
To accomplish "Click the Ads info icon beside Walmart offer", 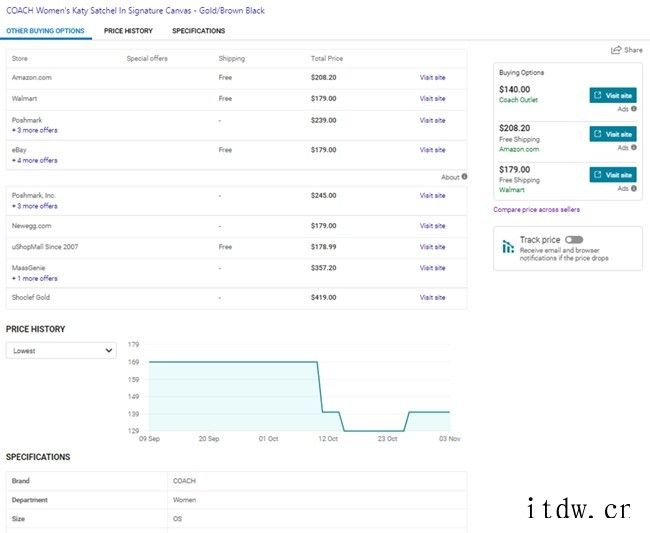I will (x=633, y=188).
